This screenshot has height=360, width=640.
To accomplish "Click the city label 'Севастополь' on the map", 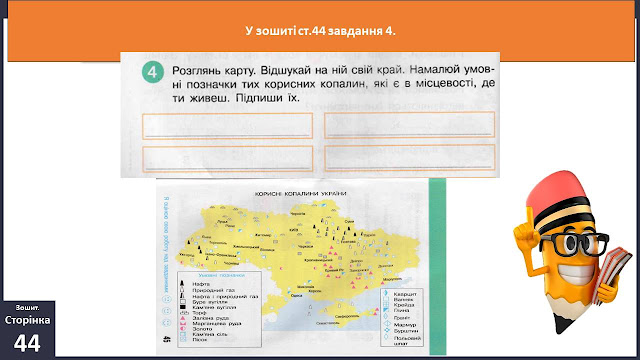I will tap(327, 323).
